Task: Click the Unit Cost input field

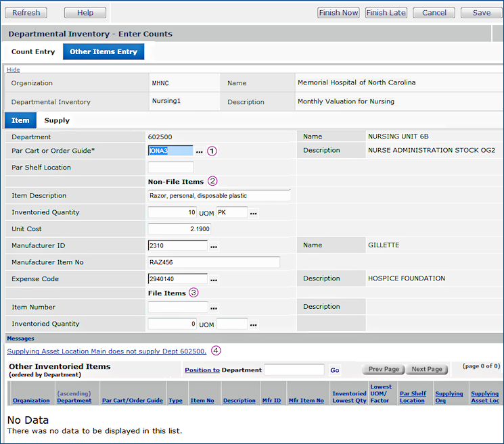Action: tap(179, 229)
